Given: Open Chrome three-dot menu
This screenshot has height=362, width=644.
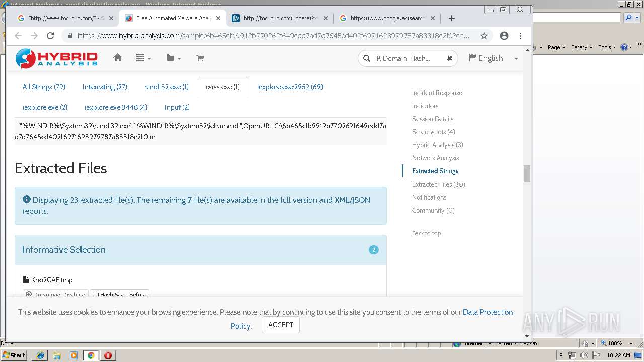Looking at the screenshot, I should point(520,36).
